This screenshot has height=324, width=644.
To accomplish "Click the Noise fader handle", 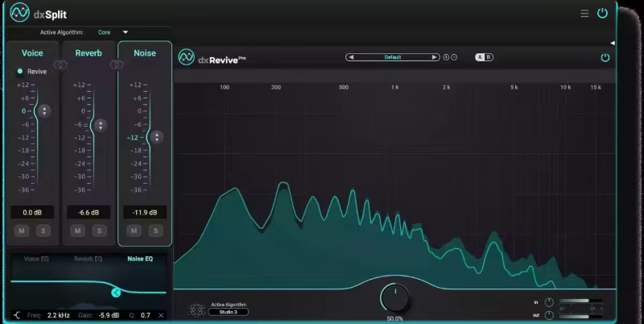I will [155, 137].
